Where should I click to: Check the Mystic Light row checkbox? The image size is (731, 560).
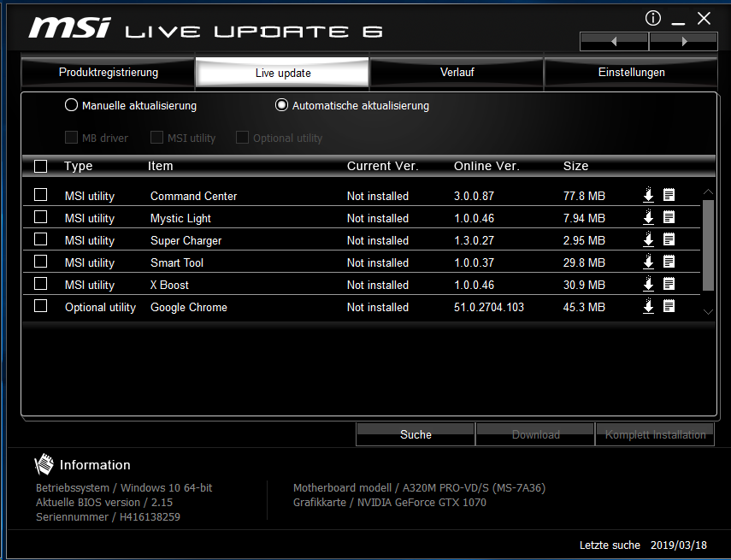tap(40, 217)
